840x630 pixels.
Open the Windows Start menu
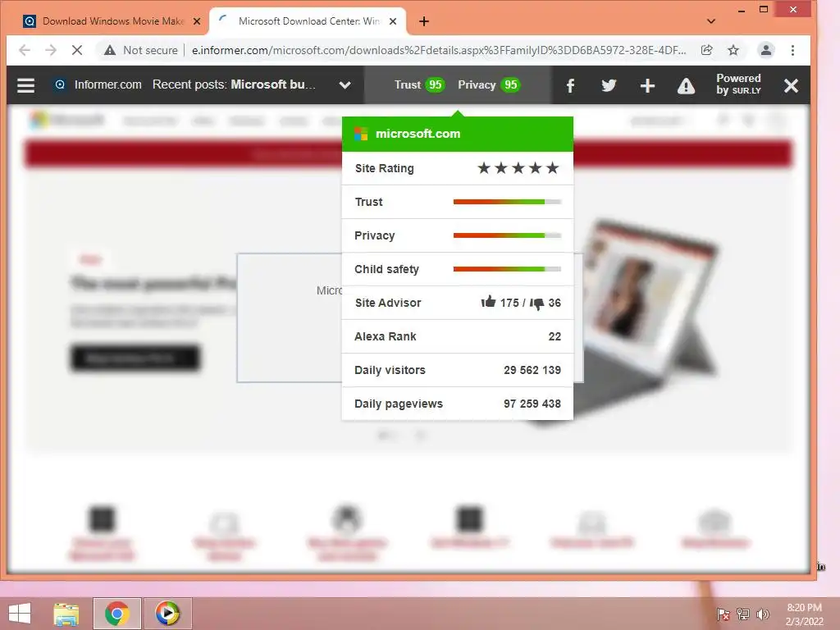(x=20, y=614)
